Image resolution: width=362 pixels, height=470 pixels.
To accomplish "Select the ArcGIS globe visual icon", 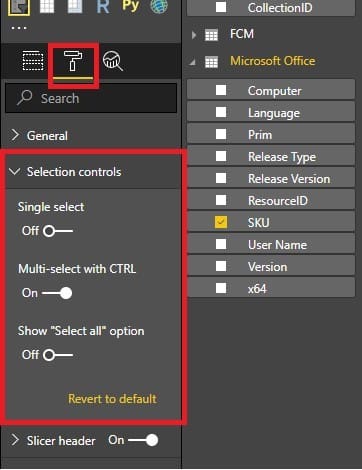I will pyautogui.click(x=159, y=6).
